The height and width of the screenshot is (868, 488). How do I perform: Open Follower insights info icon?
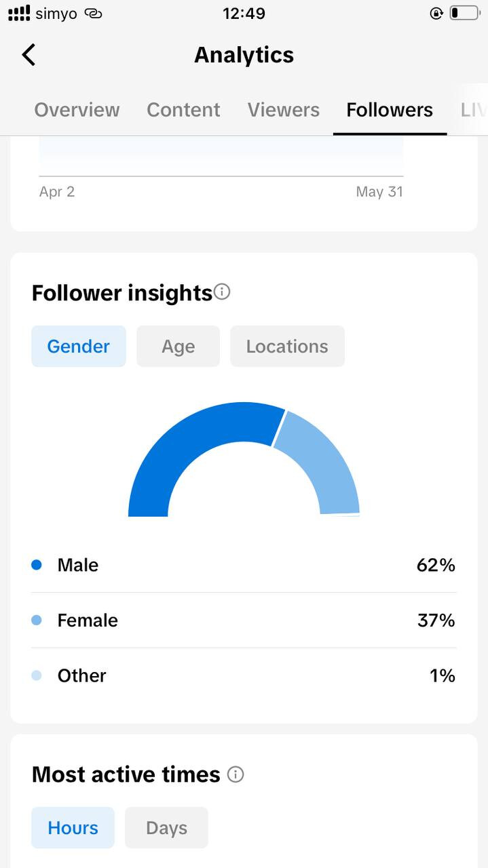point(222,292)
